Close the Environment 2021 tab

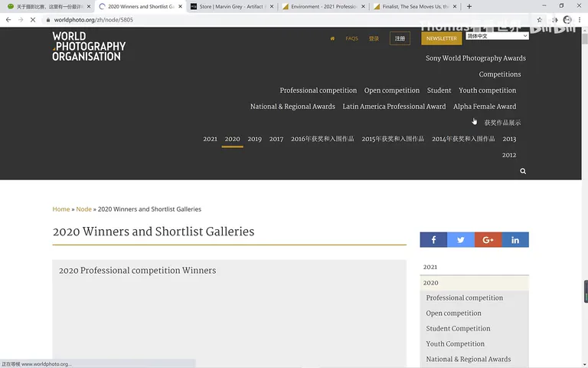point(363,6)
